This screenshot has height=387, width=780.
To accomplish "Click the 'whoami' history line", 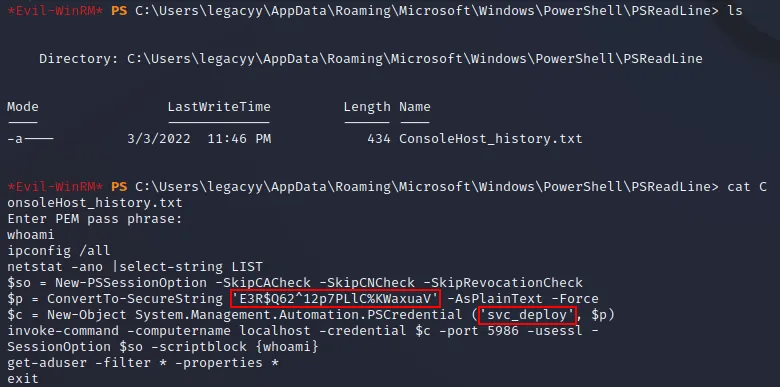I will coord(31,234).
